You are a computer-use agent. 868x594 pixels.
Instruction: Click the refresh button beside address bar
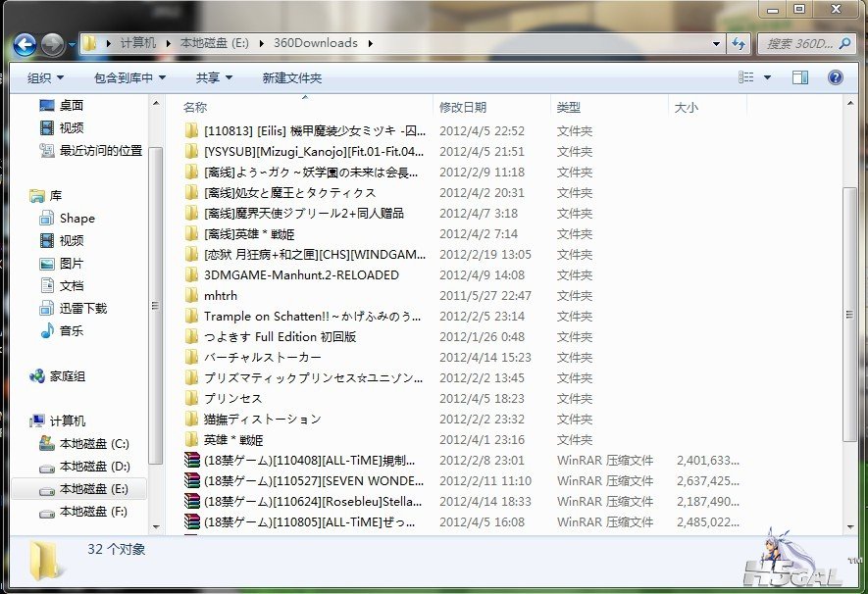(739, 43)
